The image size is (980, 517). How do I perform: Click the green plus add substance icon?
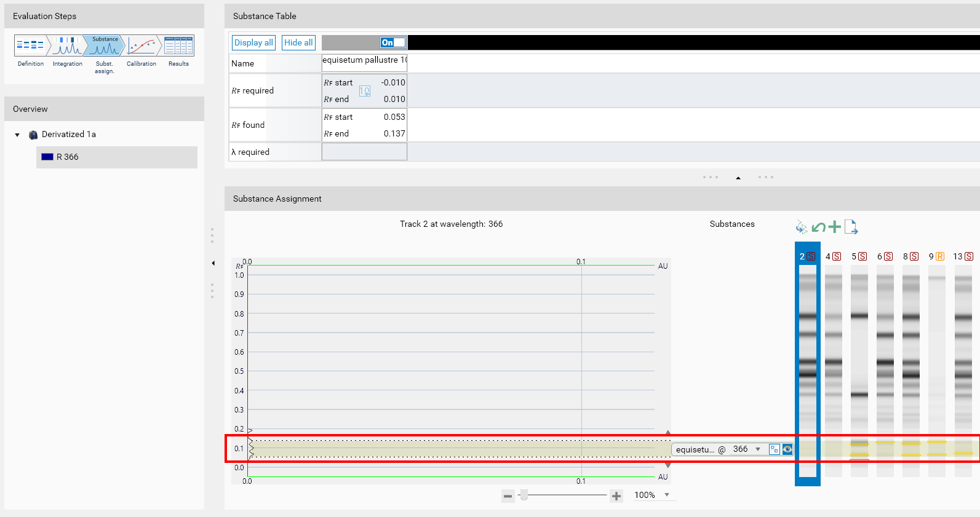tap(834, 227)
